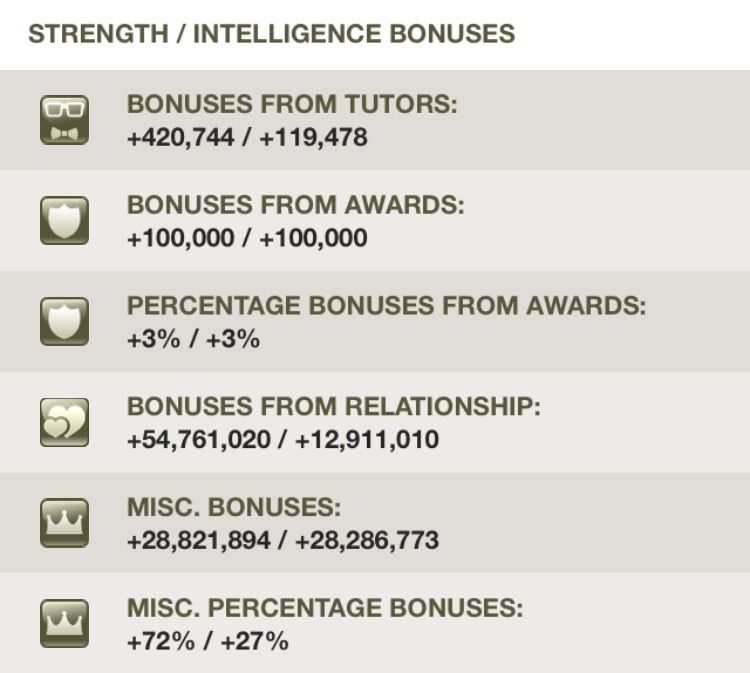This screenshot has height=673, width=750.
Task: Click the crown icon beside Misc. Percentage Bonuses
Action: click(x=64, y=624)
